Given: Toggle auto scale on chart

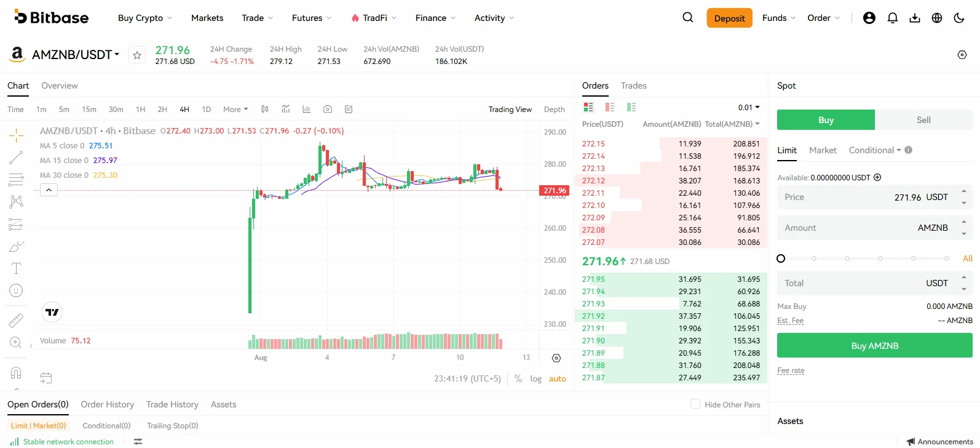Looking at the screenshot, I should [558, 379].
